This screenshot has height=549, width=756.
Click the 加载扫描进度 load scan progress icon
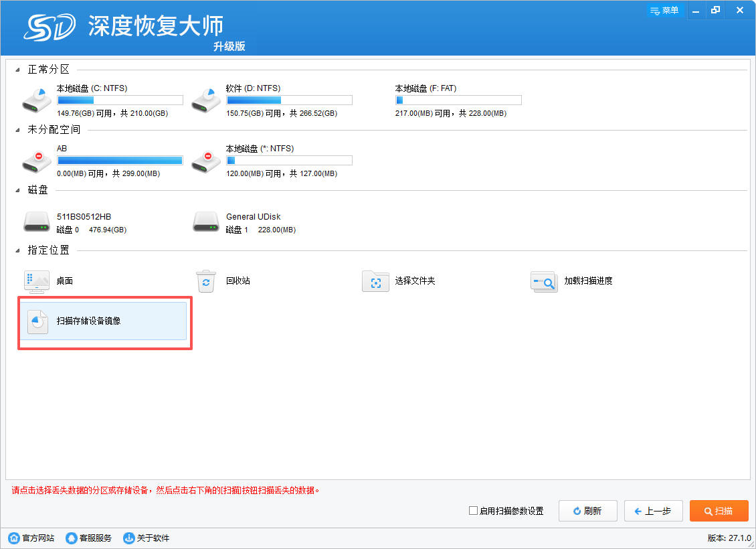click(x=544, y=281)
